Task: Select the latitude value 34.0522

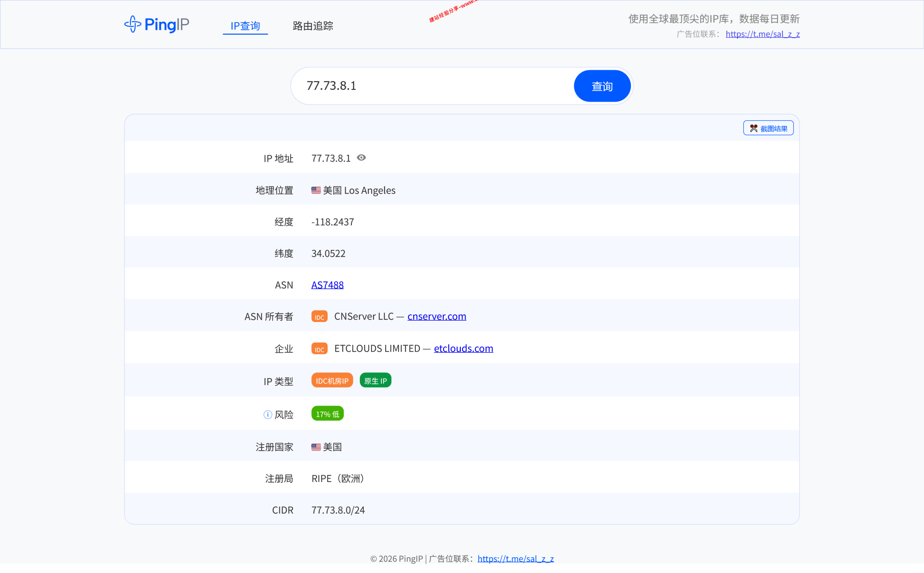Action: 328,253
